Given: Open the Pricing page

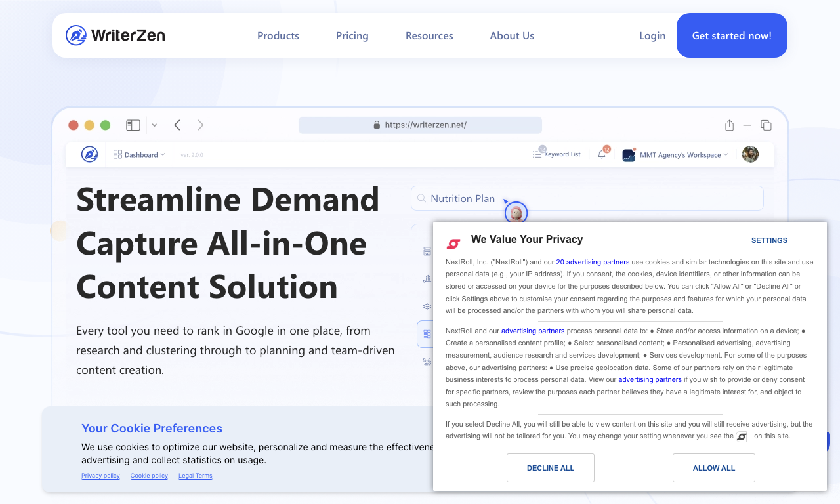Looking at the screenshot, I should pyautogui.click(x=352, y=36).
